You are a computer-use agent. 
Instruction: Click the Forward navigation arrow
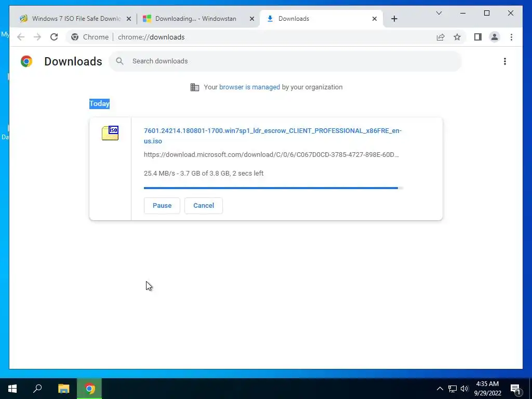tap(37, 37)
